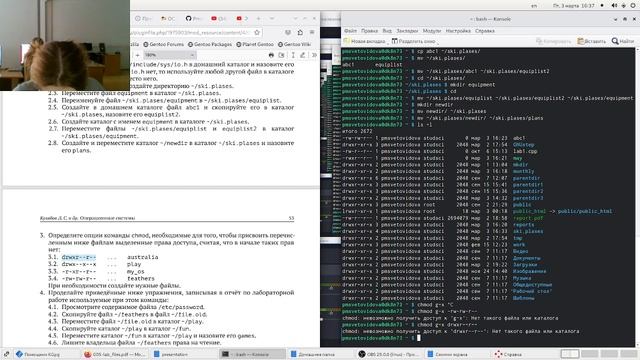Image resolution: width=640 pixels, height=360 pixels.
Task: Switch to the first YouTube tab in Firefox
Action: click(218, 18)
